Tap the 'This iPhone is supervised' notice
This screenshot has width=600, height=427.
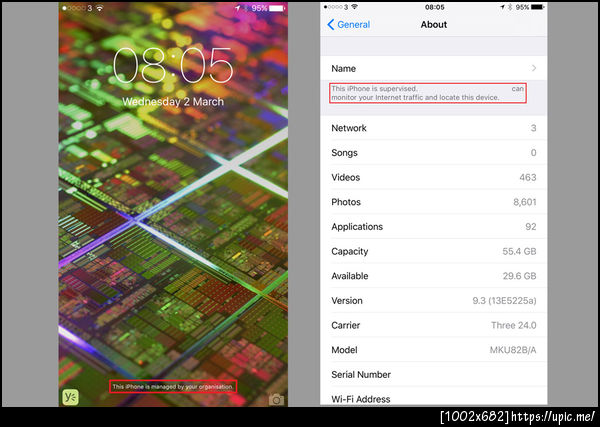427,93
